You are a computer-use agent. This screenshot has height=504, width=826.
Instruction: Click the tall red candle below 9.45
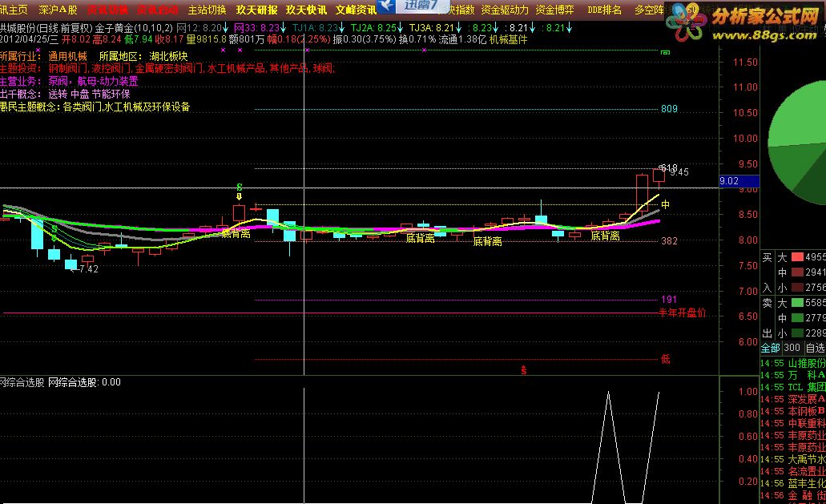tap(642, 193)
